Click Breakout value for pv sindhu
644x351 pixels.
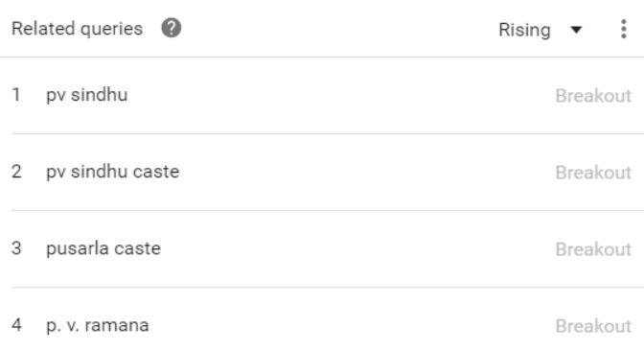(593, 96)
